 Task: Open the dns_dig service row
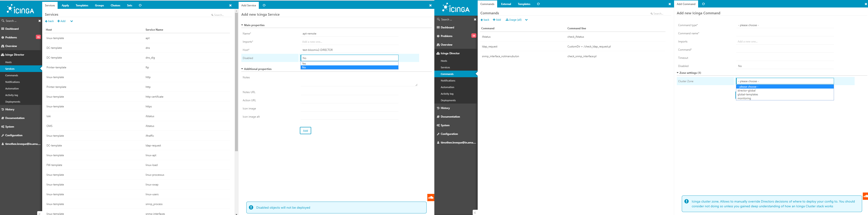tap(137, 58)
